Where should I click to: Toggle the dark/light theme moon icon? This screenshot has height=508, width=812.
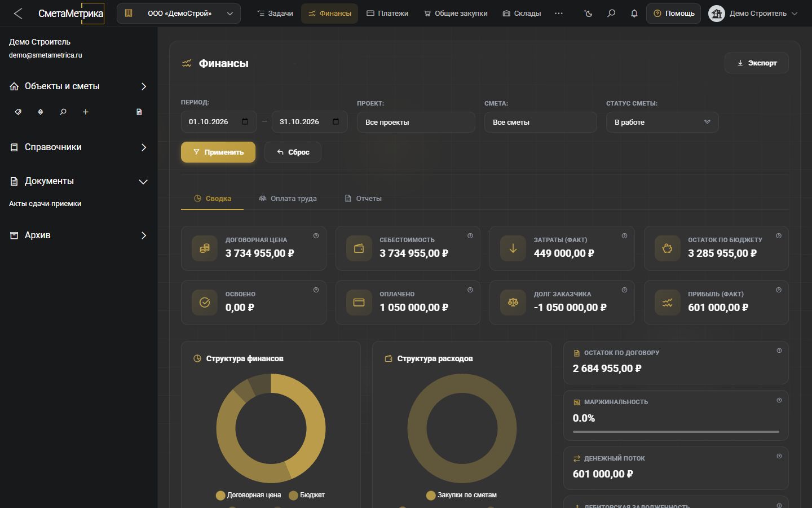589,14
